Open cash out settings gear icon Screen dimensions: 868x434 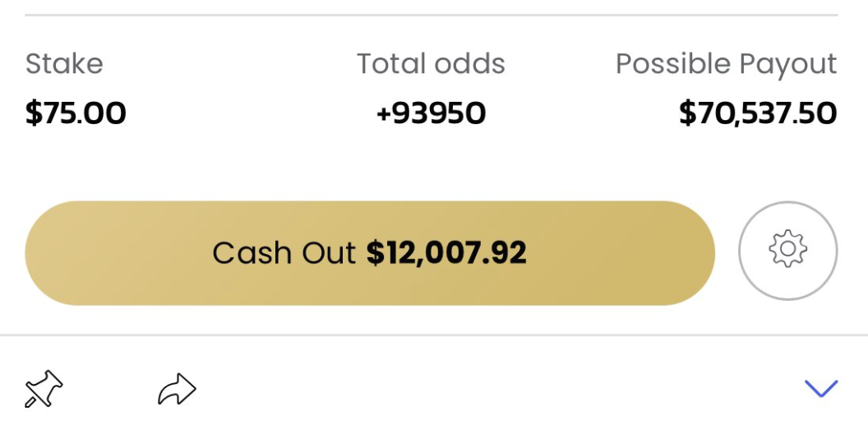tap(787, 251)
